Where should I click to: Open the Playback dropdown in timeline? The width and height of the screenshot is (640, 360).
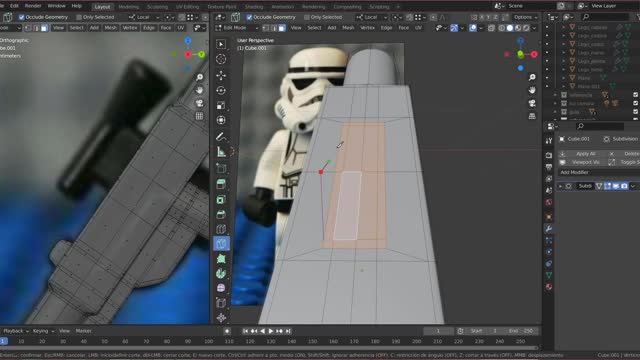tap(16, 331)
